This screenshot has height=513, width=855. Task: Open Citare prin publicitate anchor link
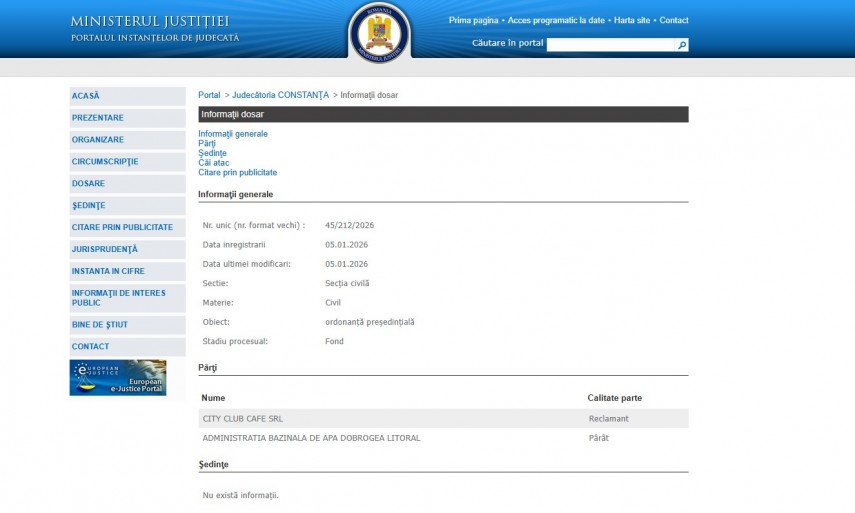pos(237,172)
